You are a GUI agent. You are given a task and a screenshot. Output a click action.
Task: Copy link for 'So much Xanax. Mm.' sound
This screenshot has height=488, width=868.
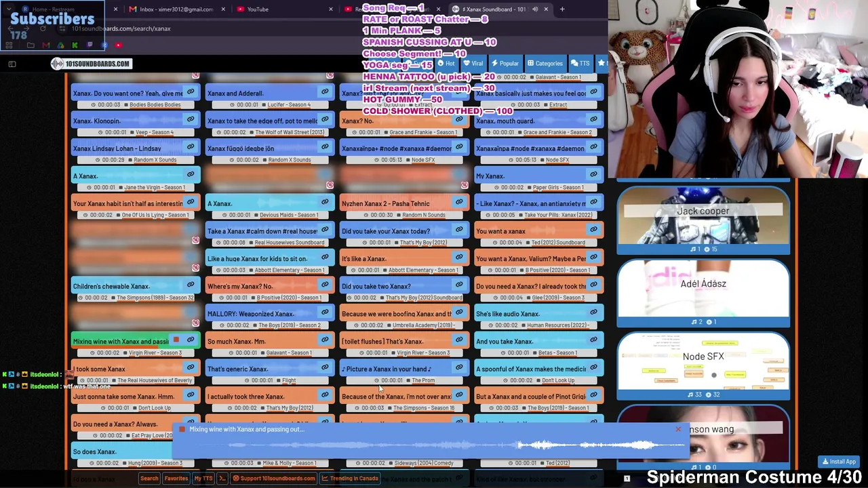(325, 340)
